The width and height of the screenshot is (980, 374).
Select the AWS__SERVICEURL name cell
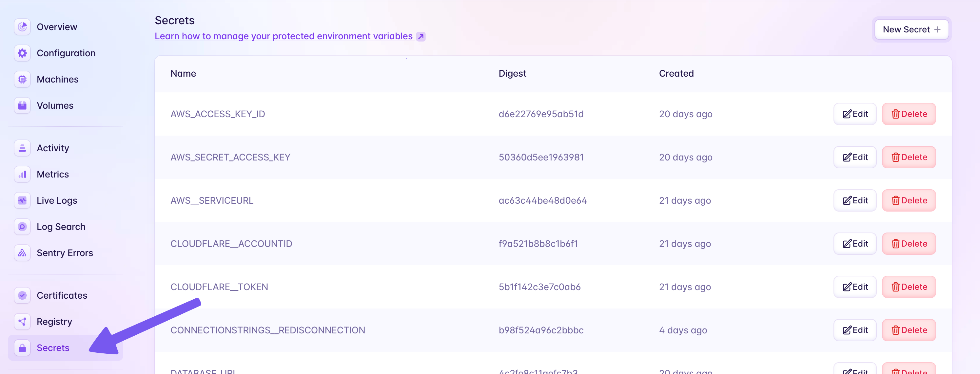point(212,201)
